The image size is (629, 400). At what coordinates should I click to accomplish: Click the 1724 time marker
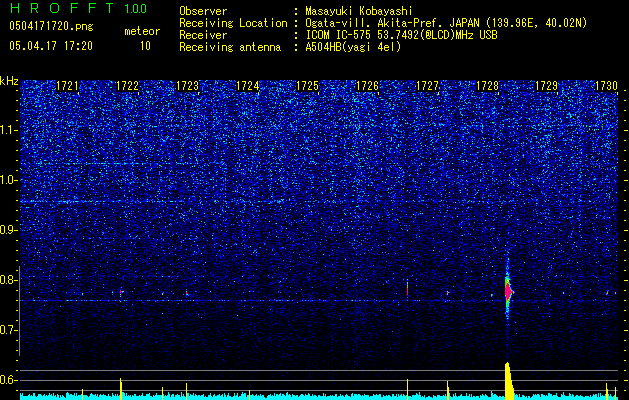(x=247, y=86)
